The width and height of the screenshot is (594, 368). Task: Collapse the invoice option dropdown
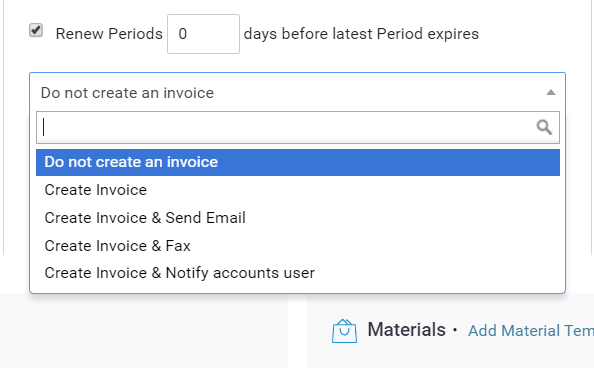297,92
